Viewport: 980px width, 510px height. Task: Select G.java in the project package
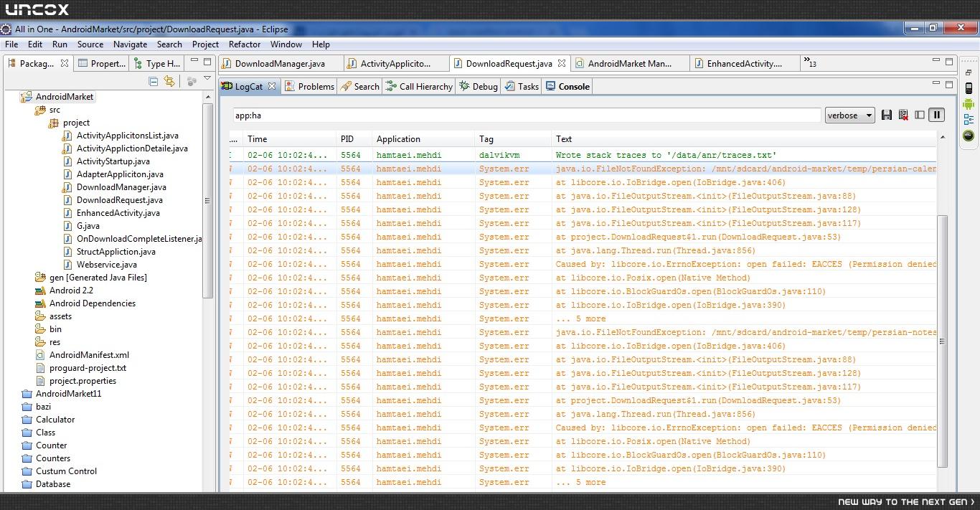88,226
